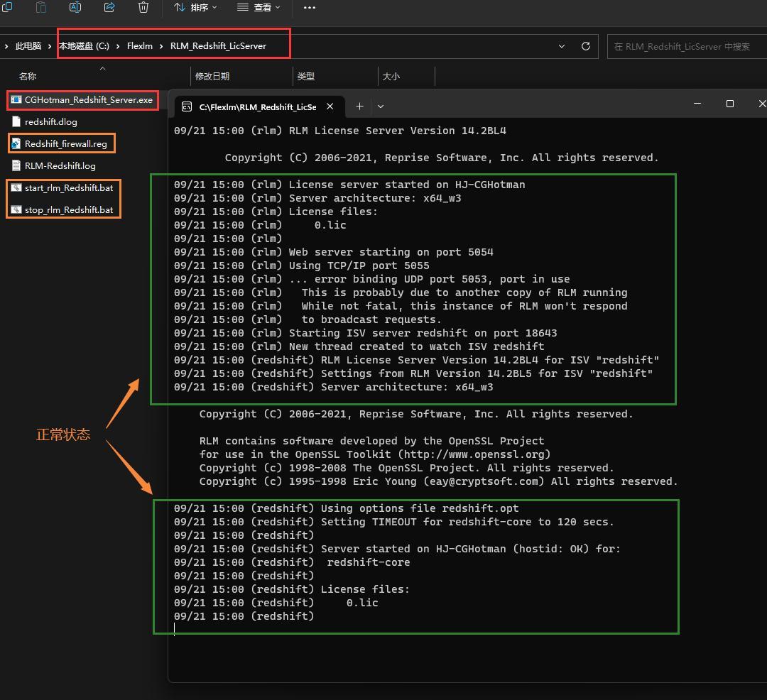Click the start_rlm_Redshift.bat file icon
Screen dimensions: 767x700
[16, 187]
